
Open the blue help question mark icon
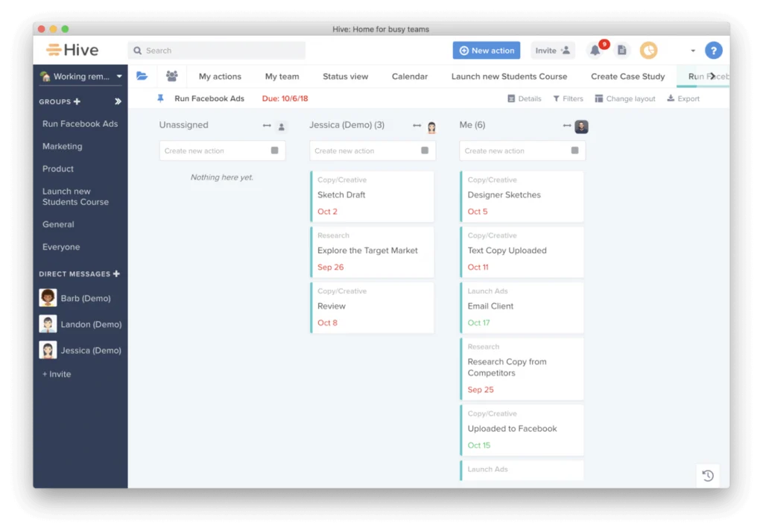[713, 51]
